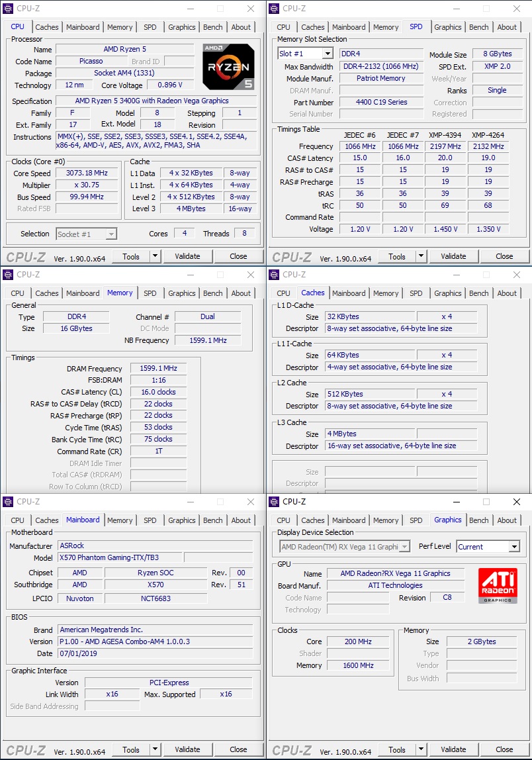The image size is (532, 760).
Task: Open the Tools dropdown arrow in Graphics window
Action: (421, 749)
